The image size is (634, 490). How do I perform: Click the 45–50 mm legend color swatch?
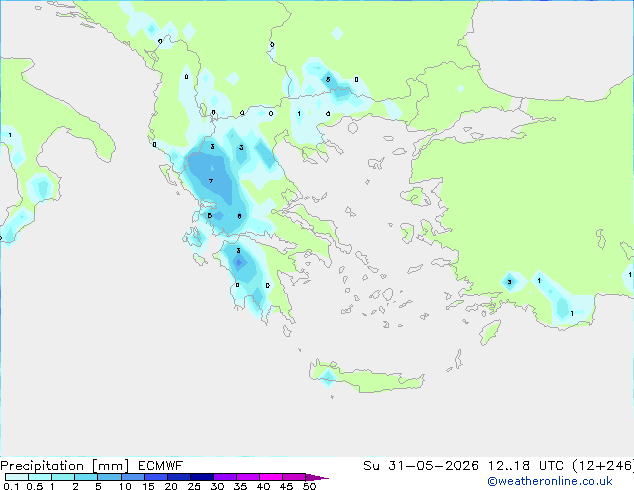pyautogui.click(x=294, y=477)
